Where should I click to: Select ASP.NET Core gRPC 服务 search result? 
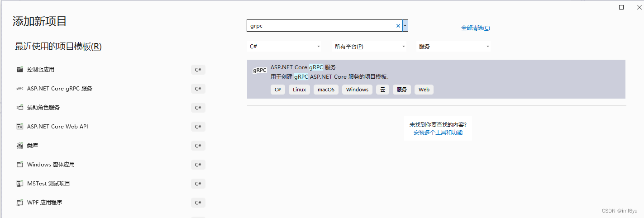click(x=436, y=79)
